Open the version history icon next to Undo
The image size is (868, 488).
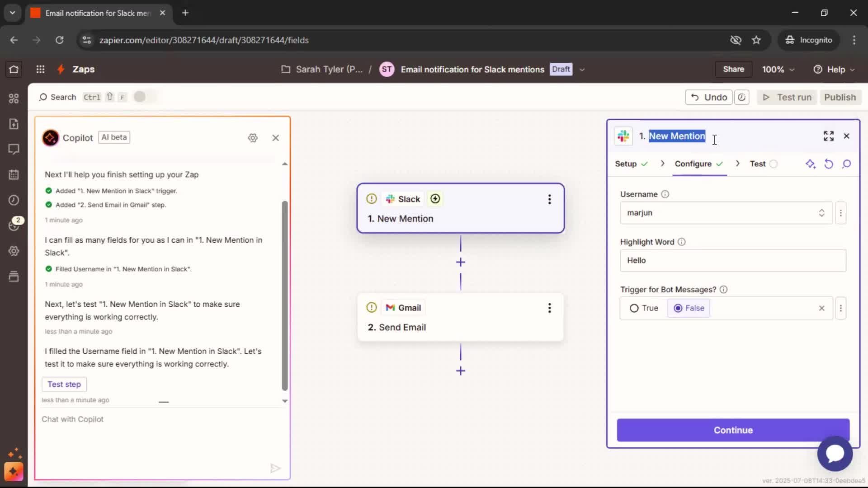[x=742, y=97]
